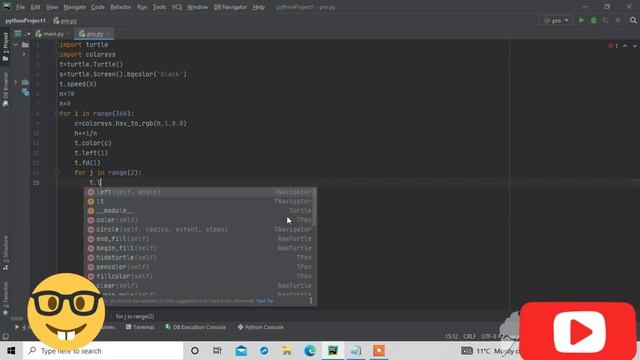640x360 pixels.
Task: Select 'lt' completion suggestion
Action: (200, 201)
